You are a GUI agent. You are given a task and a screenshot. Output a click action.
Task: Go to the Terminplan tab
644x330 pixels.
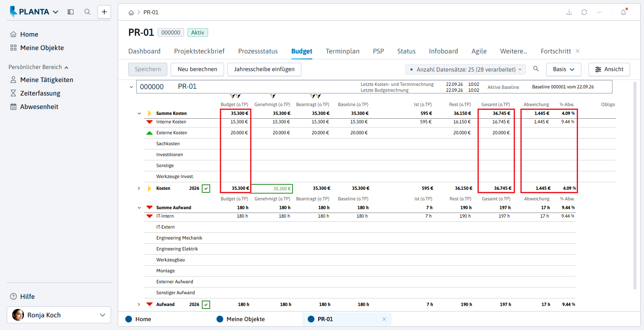click(343, 51)
